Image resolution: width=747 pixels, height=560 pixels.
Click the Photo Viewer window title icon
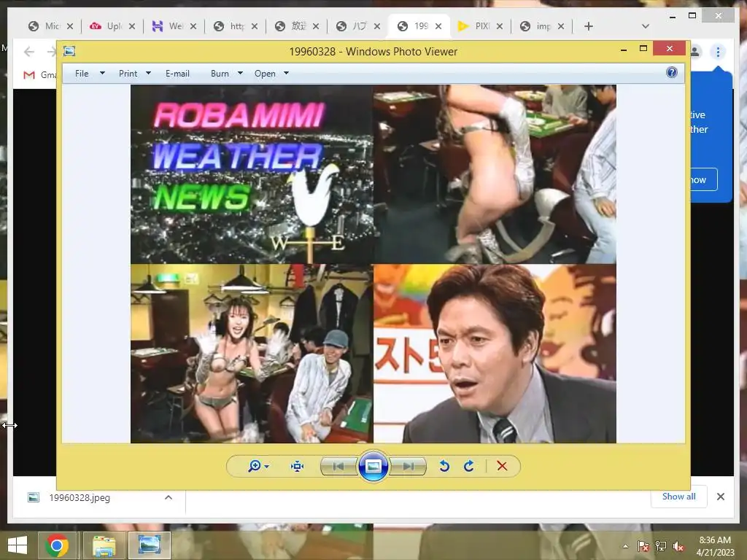(x=69, y=51)
